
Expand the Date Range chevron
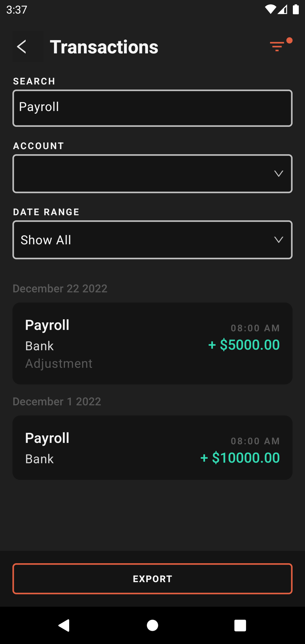pyautogui.click(x=278, y=240)
